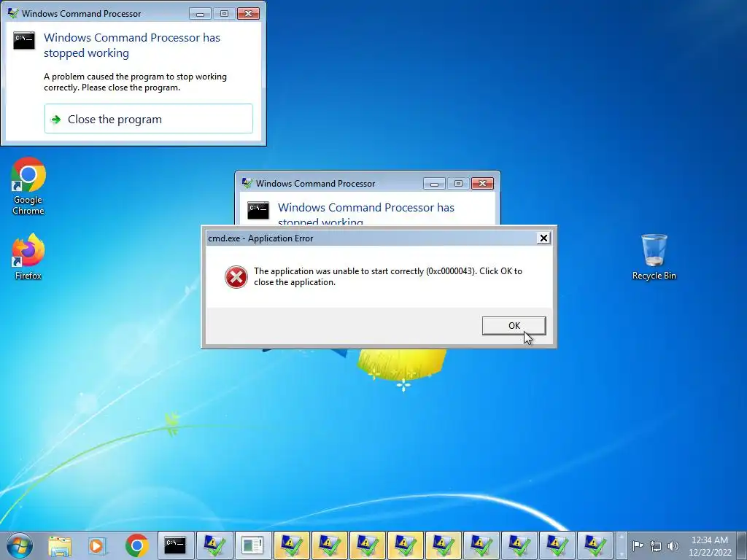Click the 'A problem caused the program to stop working' text
The image size is (747, 560).
135,82
